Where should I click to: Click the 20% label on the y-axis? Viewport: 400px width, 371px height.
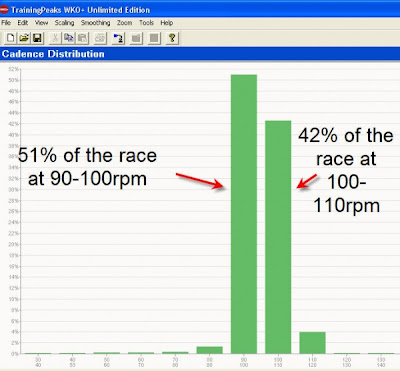coord(14,244)
